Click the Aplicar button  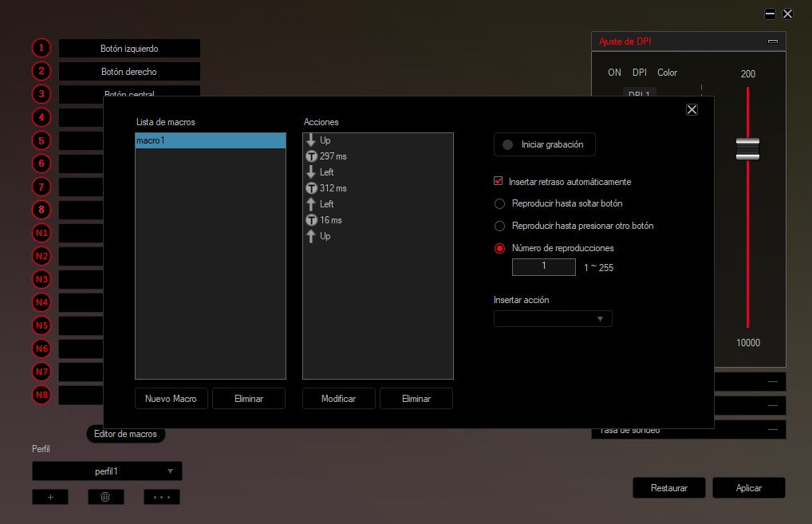tap(749, 488)
